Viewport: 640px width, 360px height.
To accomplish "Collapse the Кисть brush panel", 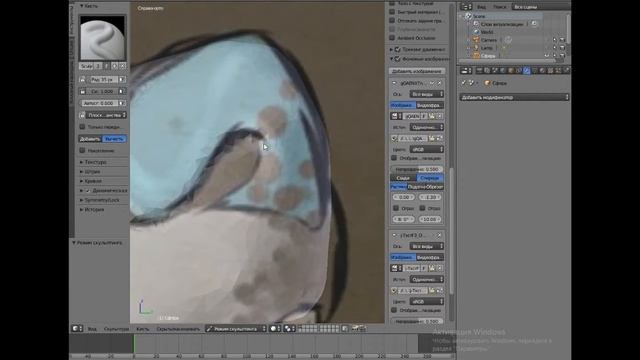I will [82, 6].
